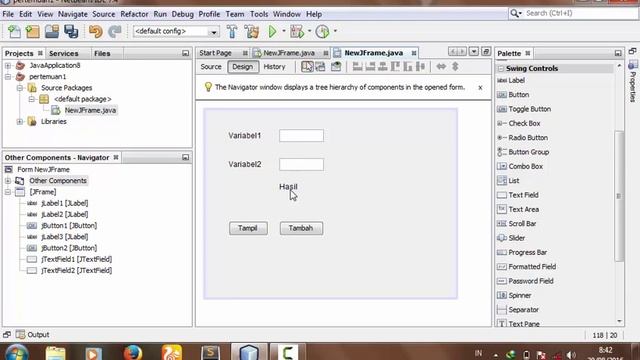
Task: Click the align left in column icon
Action: pyautogui.click(x=357, y=67)
